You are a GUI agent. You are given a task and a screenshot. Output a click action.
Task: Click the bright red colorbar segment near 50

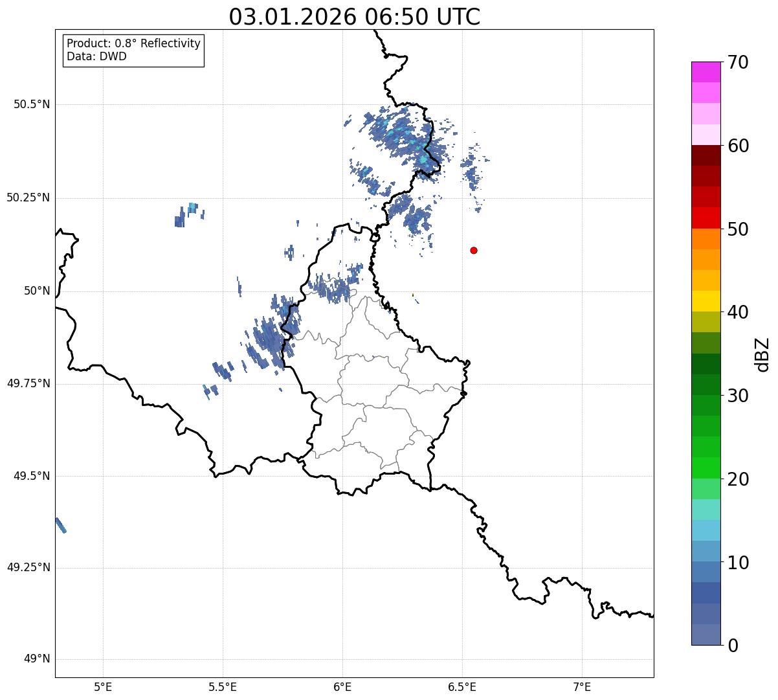pyautogui.click(x=706, y=218)
